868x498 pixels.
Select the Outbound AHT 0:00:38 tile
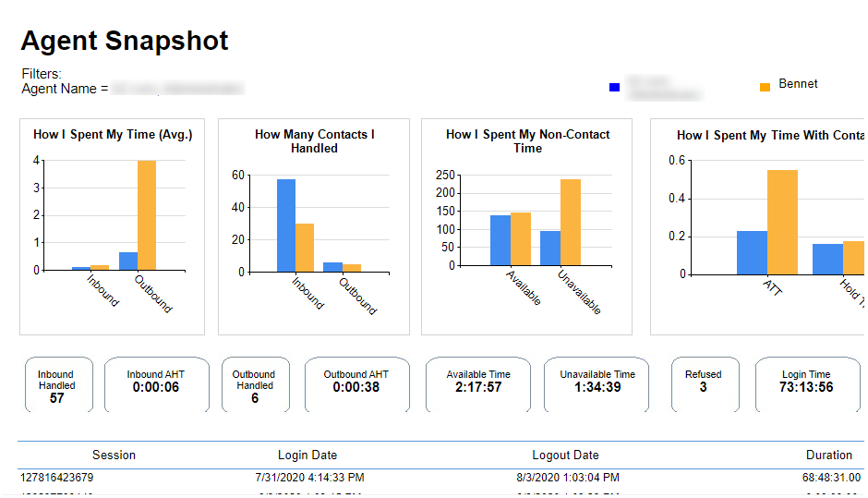tap(357, 384)
